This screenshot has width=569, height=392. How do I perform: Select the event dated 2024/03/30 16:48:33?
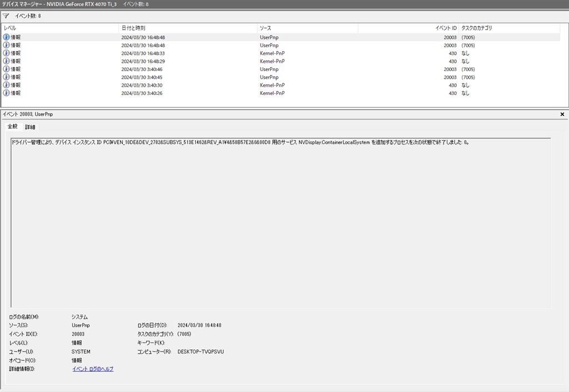(281, 53)
